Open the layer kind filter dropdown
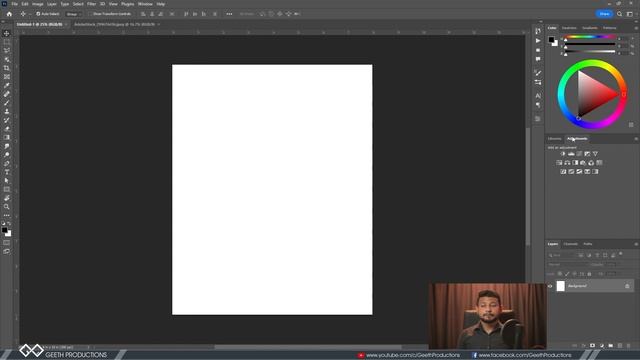This screenshot has height=360, width=640. 562,255
